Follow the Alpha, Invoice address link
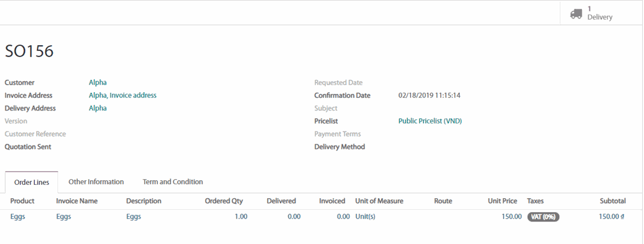 pos(123,96)
